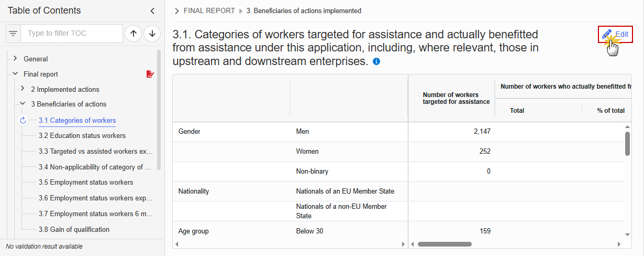
Task: Collapse the Final report tree node
Action: click(15, 74)
